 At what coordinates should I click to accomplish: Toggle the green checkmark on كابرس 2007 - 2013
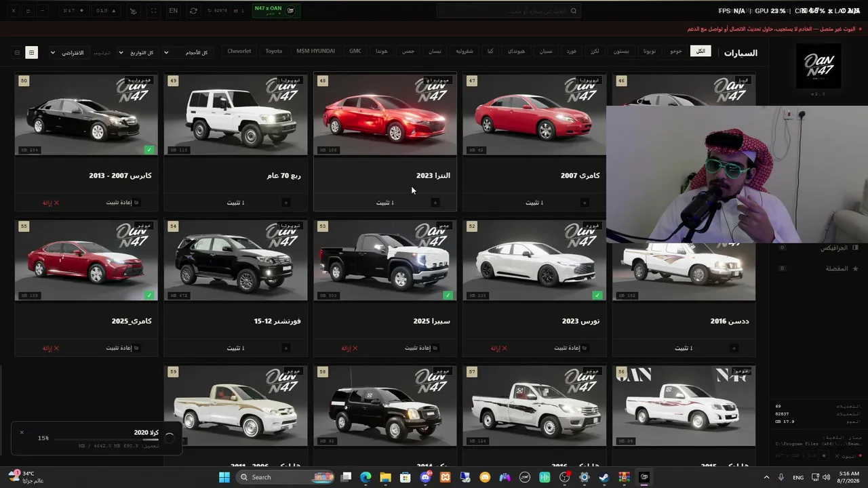[149, 149]
